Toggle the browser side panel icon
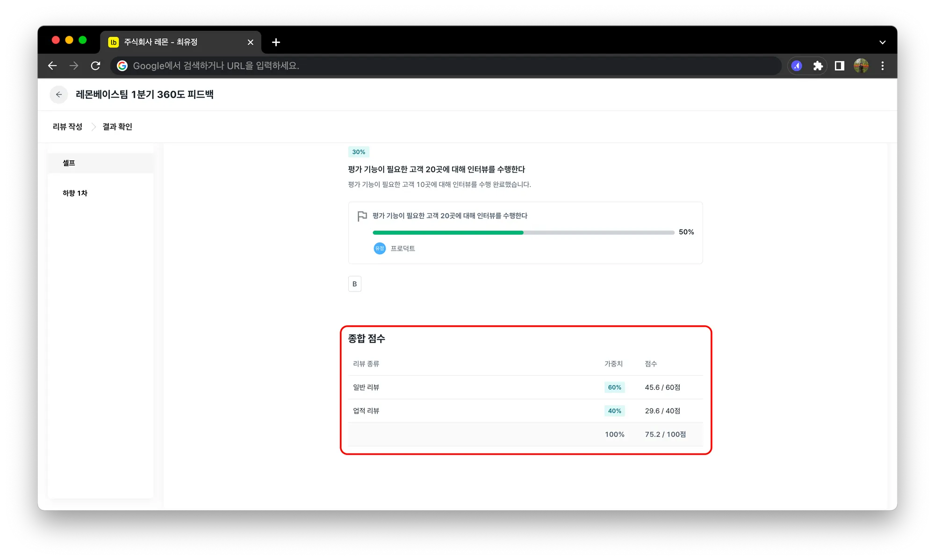The width and height of the screenshot is (935, 560). point(839,66)
